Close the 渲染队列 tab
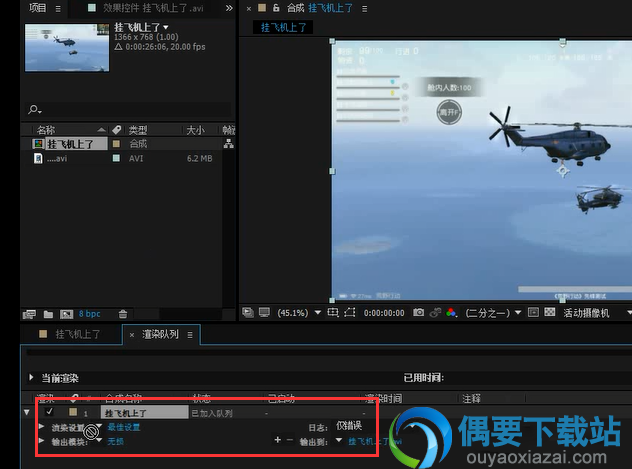Image resolution: width=632 pixels, height=469 pixels. [131, 335]
